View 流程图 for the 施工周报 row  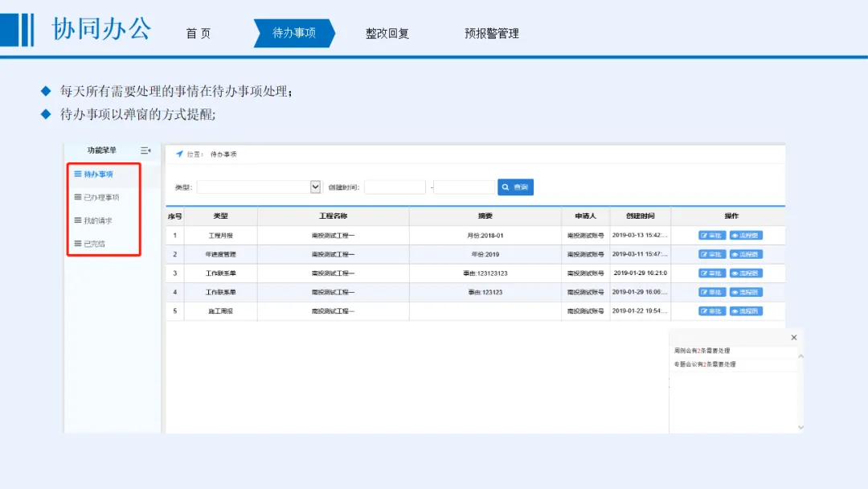(x=746, y=310)
